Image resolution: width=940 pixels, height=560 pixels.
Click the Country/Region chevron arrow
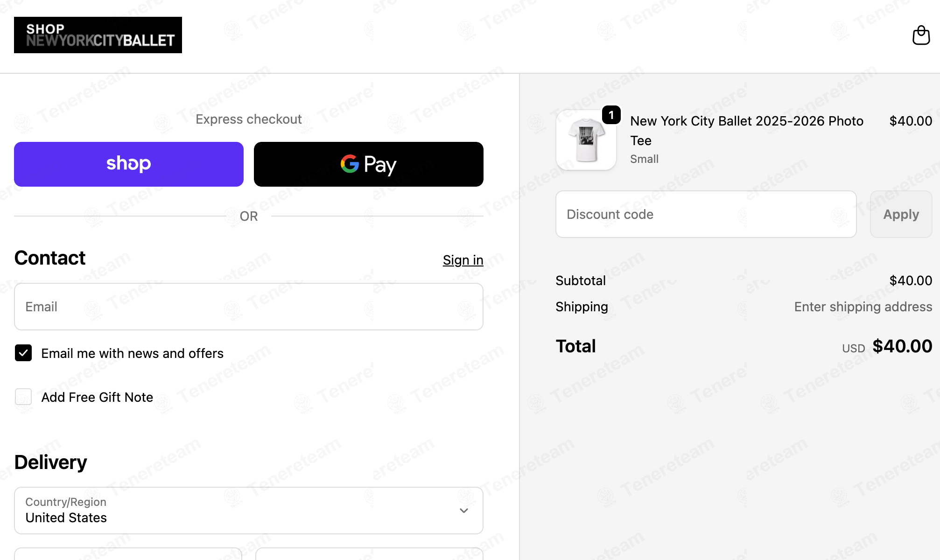click(x=464, y=511)
